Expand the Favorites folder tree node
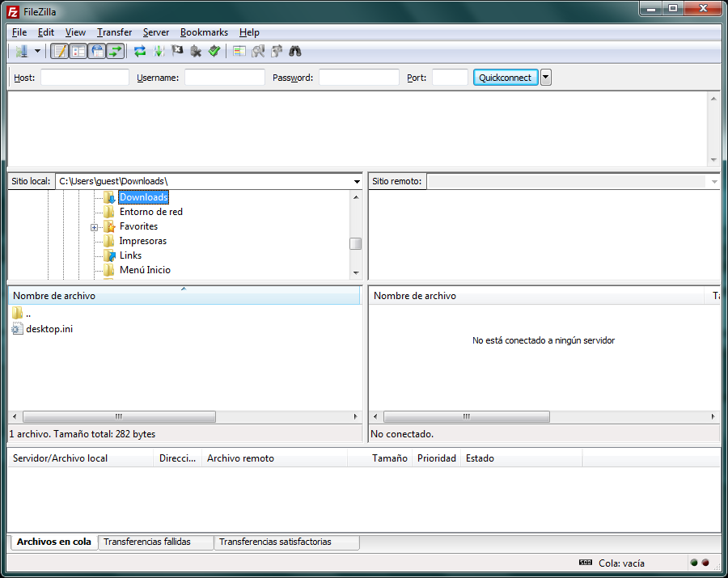 (x=95, y=227)
